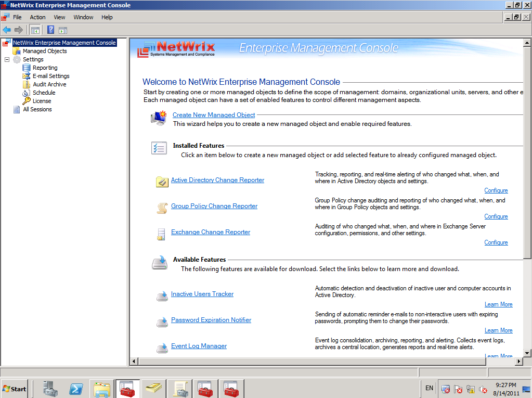Open PowerShell from the taskbar
Screen dimensions: 532x398
(76, 388)
